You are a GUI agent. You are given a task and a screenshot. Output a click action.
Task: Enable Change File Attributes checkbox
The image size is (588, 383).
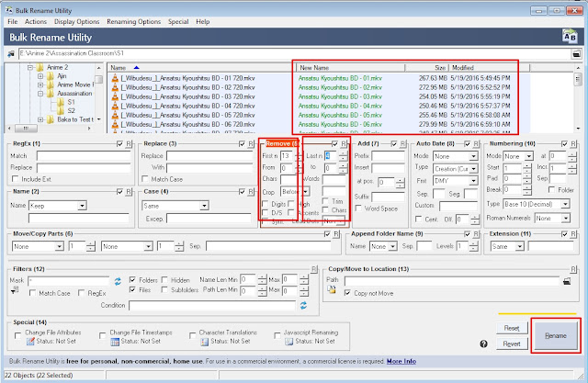click(17, 335)
